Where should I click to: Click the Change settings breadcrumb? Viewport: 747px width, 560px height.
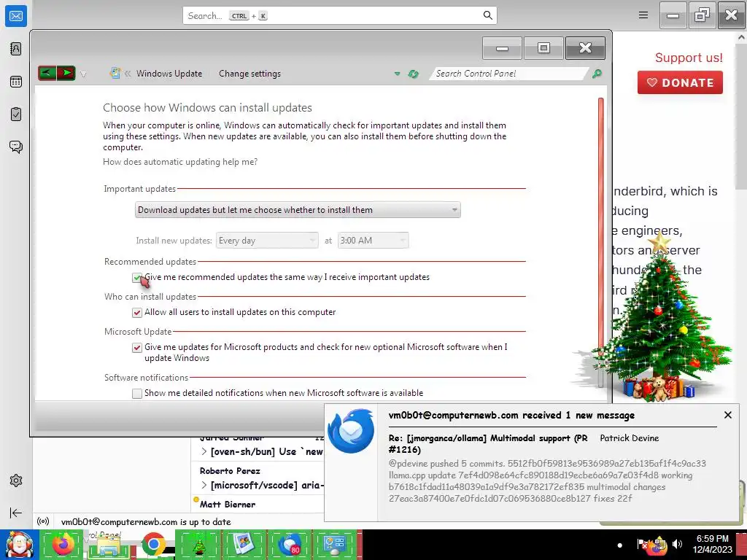(x=249, y=74)
